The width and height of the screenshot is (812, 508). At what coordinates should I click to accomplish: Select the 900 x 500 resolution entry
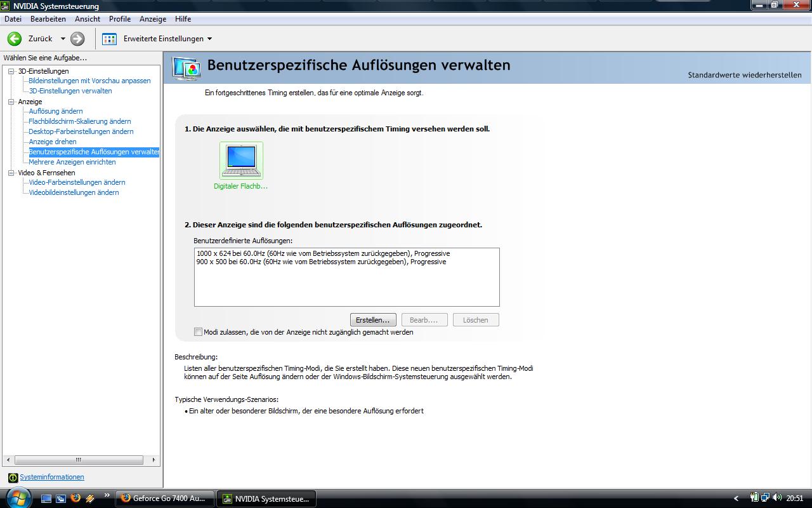tap(321, 262)
